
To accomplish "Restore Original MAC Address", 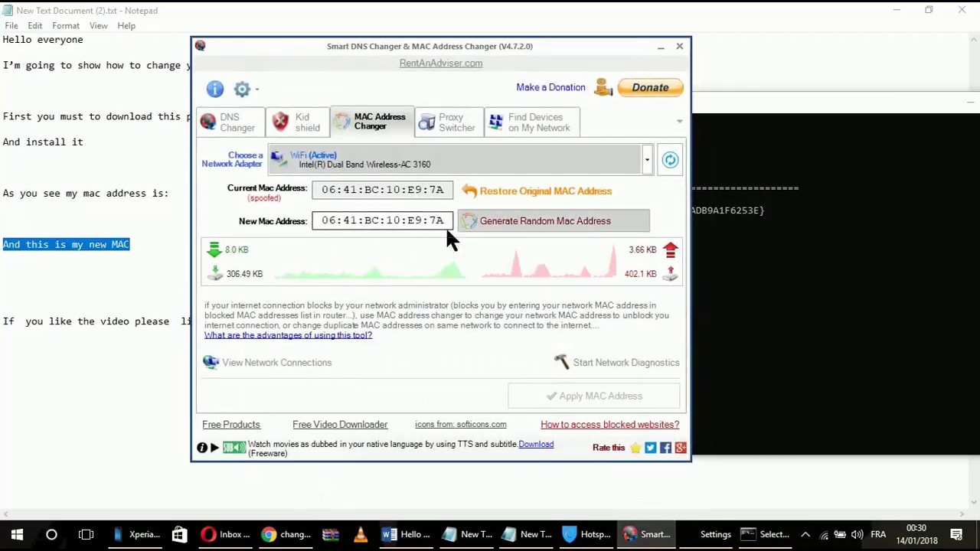I will click(x=537, y=191).
